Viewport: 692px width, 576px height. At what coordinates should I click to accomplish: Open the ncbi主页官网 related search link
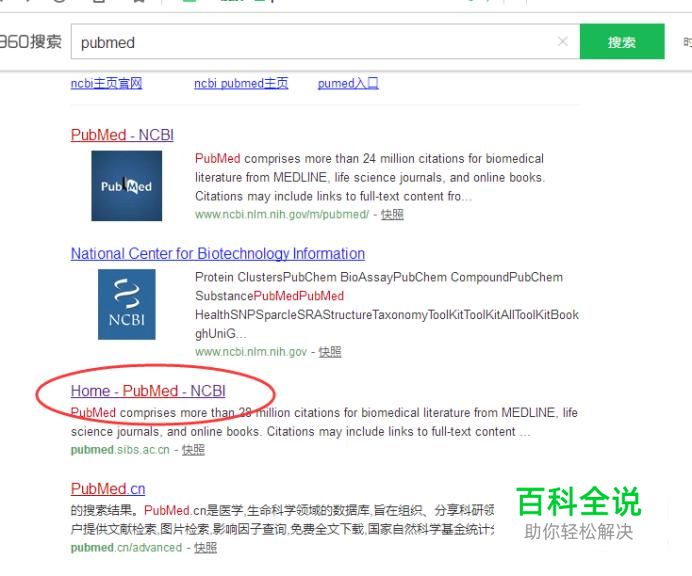[x=106, y=83]
